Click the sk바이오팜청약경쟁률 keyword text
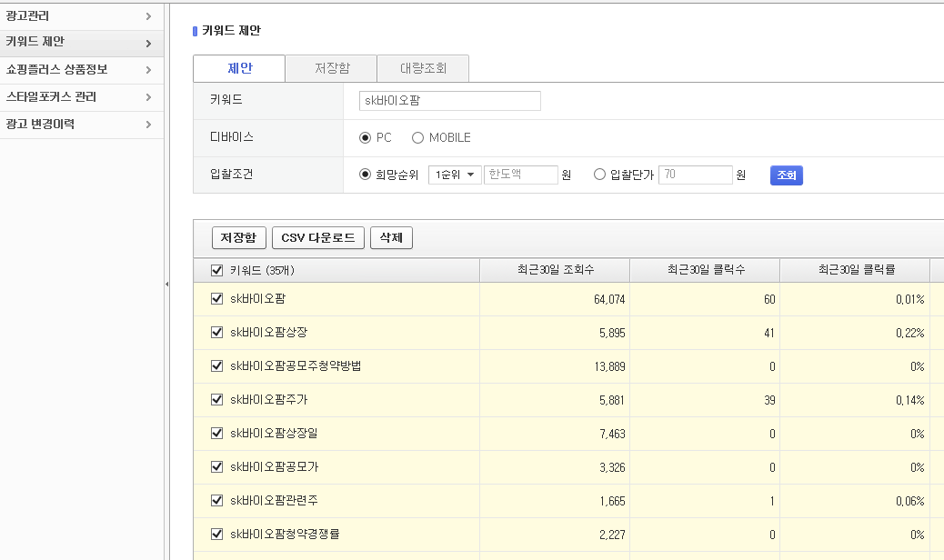 click(x=285, y=535)
